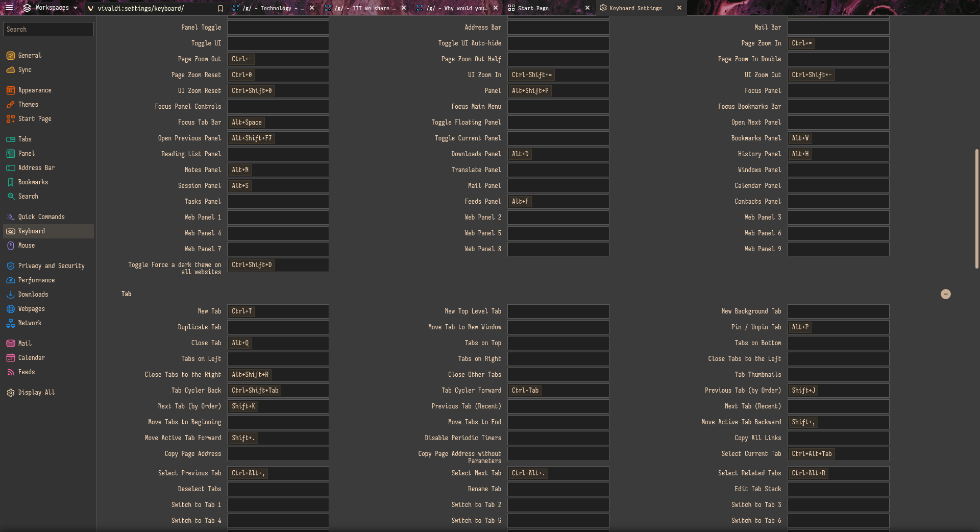Edit the Bookmarks Panel shortcut field
Image resolution: width=980 pixels, height=532 pixels.
[838, 138]
